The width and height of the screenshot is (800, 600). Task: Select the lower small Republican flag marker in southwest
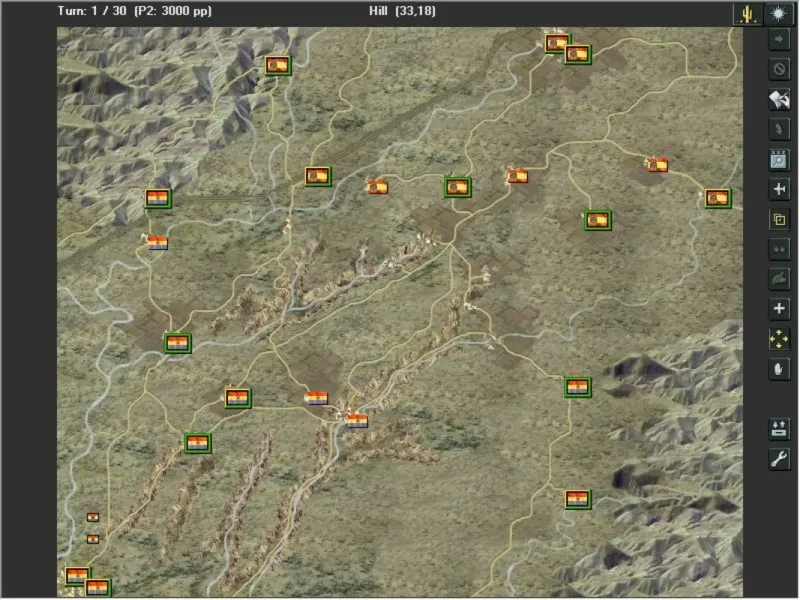tap(93, 539)
